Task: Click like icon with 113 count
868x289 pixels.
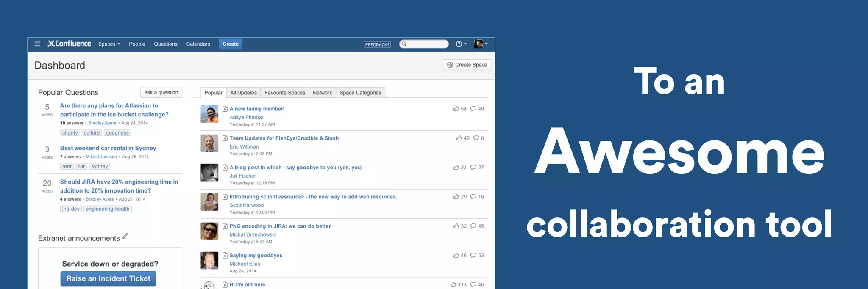Action: [x=453, y=285]
